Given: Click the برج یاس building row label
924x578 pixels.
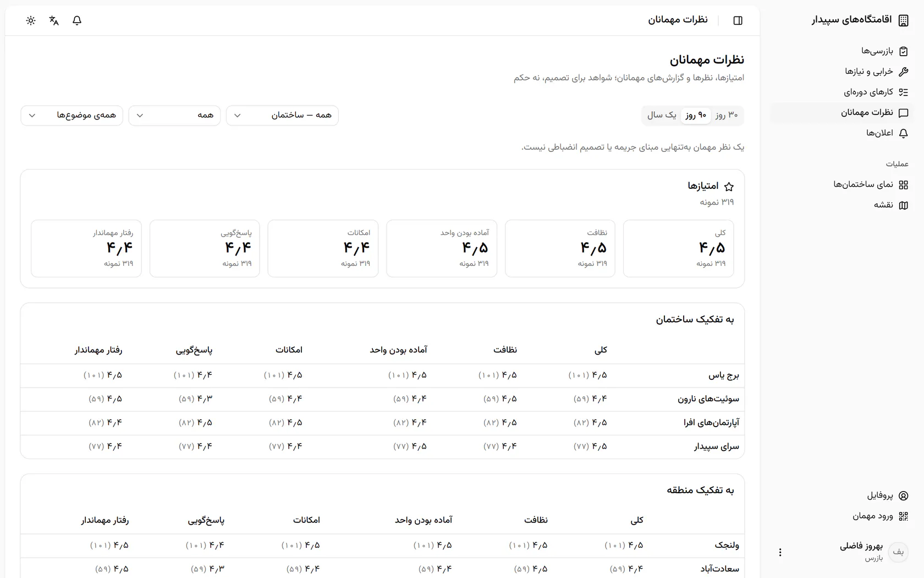Looking at the screenshot, I should tap(724, 375).
